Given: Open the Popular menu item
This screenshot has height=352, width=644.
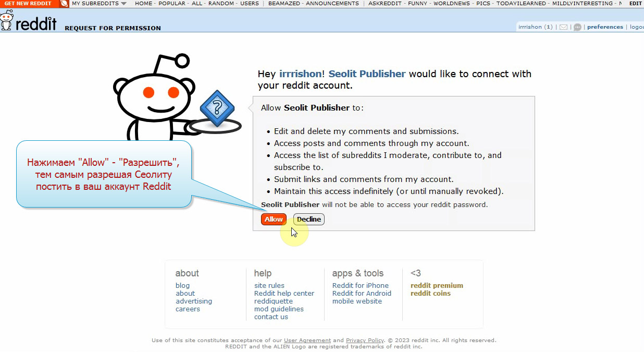Looking at the screenshot, I should (x=173, y=4).
